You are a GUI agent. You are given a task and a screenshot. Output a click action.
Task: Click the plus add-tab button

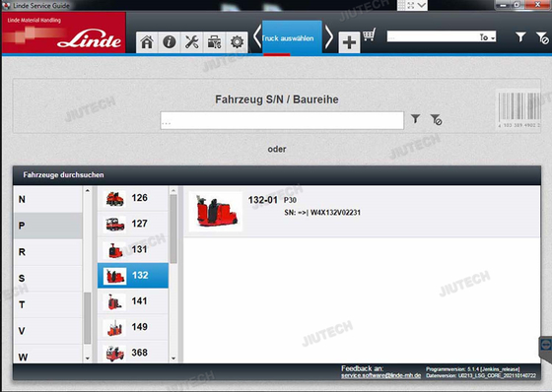click(349, 42)
